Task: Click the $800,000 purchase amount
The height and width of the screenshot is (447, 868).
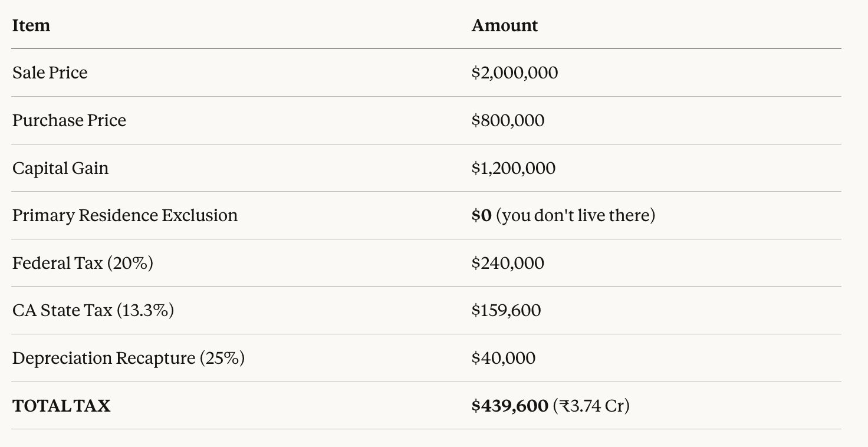Action: [508, 120]
